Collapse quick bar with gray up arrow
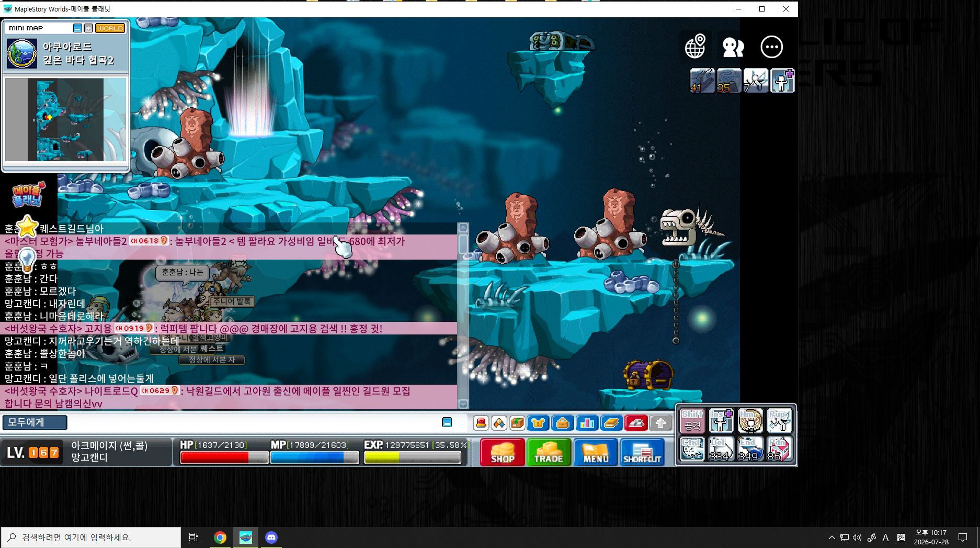This screenshot has height=548, width=980. (x=660, y=423)
